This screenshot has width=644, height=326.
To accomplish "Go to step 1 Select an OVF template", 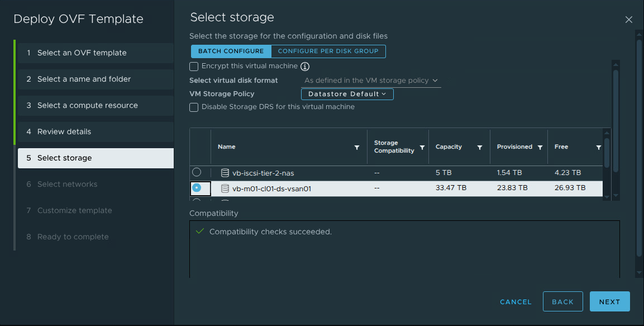I will pos(96,53).
